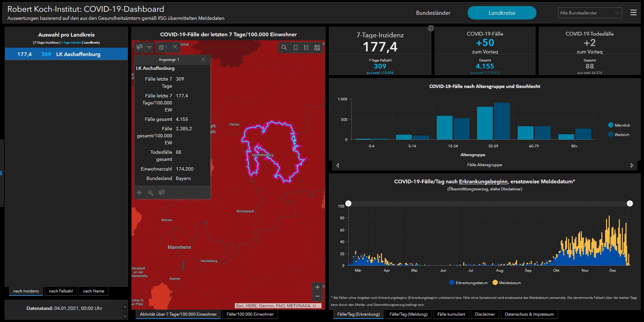The height and width of the screenshot is (322, 644).
Task: Zoom in on map with plus button
Action: pos(317,287)
